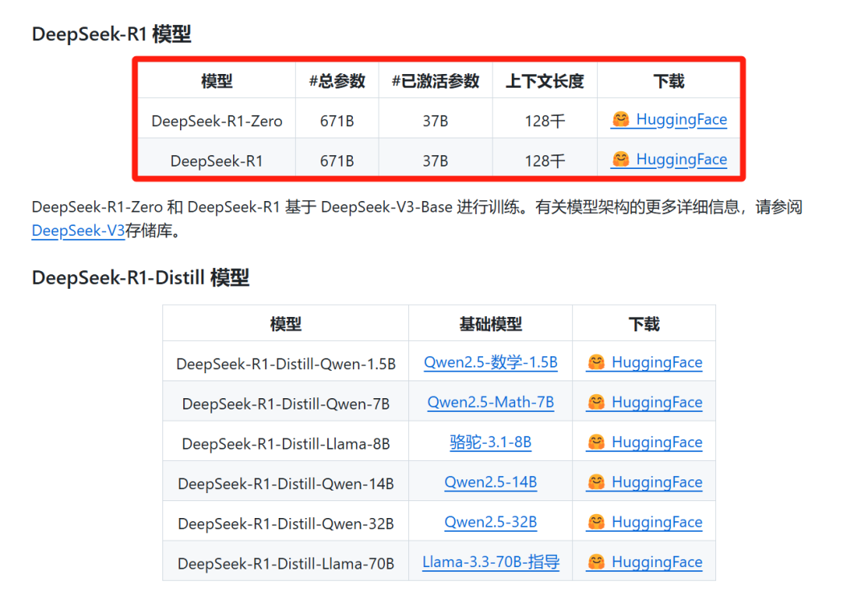Click "37B" in the DeepSeek-R1-Zero row
868x592 pixels.
pyautogui.click(x=436, y=121)
